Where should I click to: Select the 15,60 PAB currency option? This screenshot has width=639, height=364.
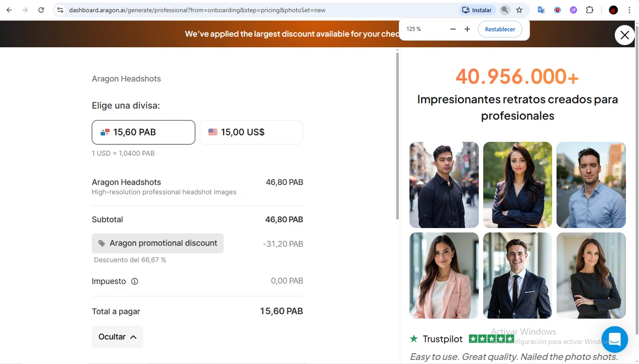(144, 132)
